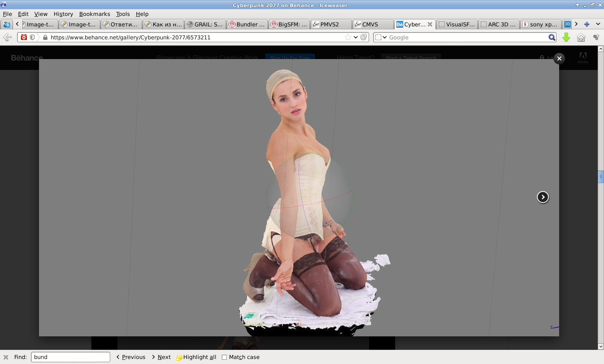Reload the page using the refresh icon
Image resolution: width=604 pixels, height=364 pixels.
click(364, 37)
